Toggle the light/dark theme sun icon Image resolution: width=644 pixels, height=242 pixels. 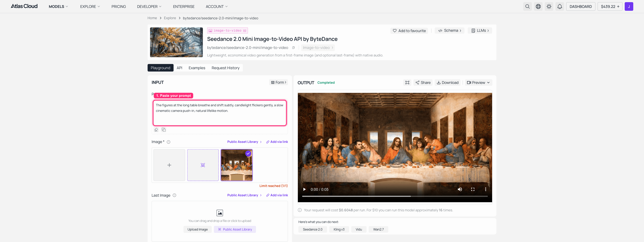point(549,6)
